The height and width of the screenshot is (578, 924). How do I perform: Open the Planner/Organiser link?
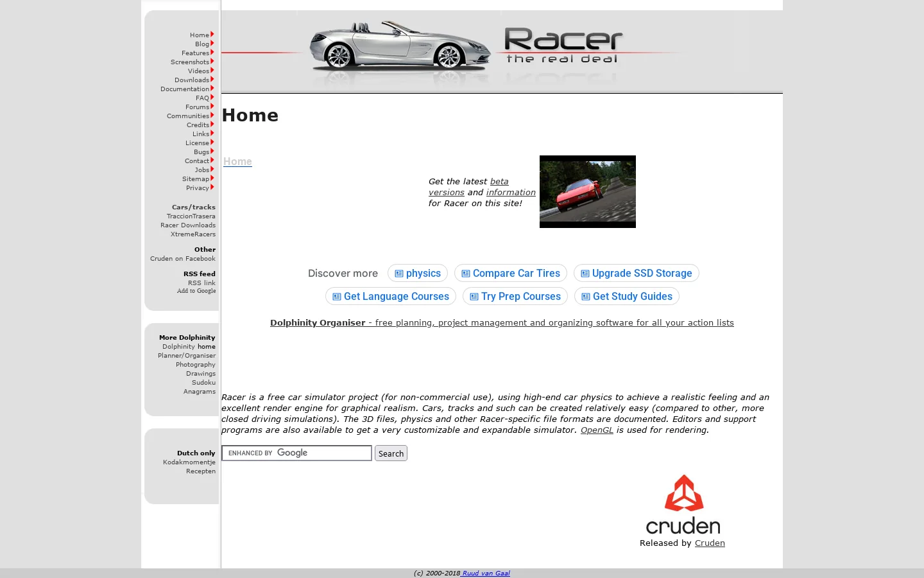[187, 356]
